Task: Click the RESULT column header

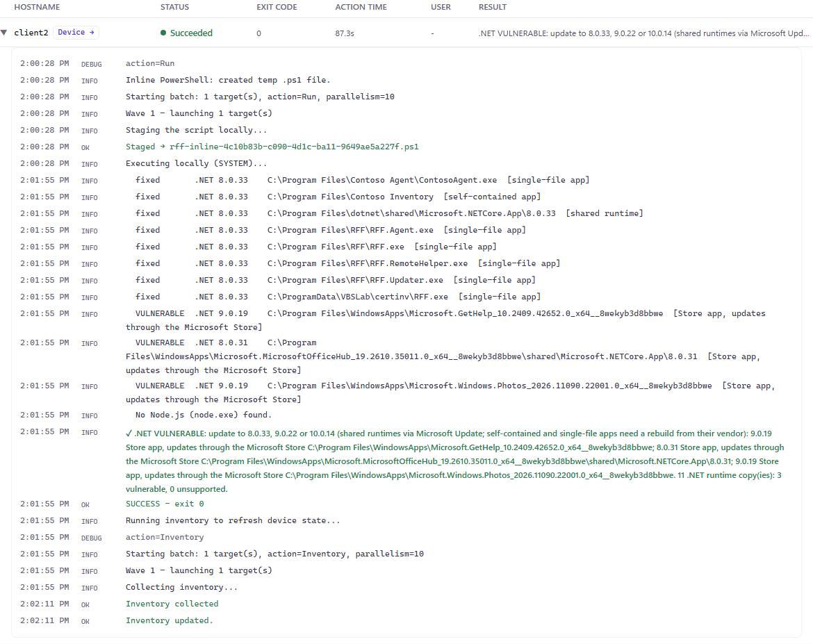Action: tap(493, 7)
